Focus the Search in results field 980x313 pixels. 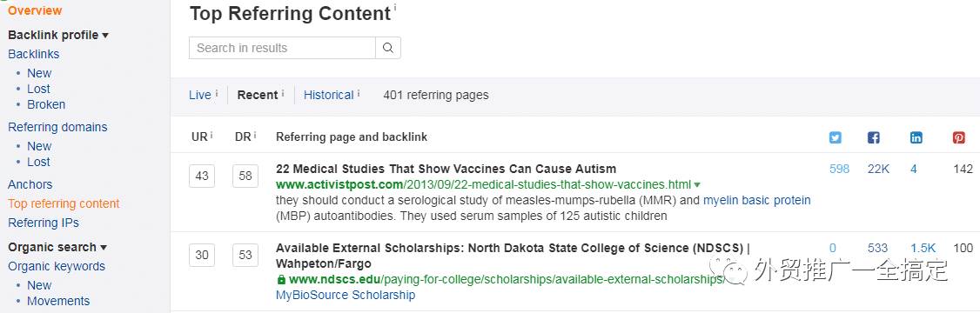(x=283, y=48)
